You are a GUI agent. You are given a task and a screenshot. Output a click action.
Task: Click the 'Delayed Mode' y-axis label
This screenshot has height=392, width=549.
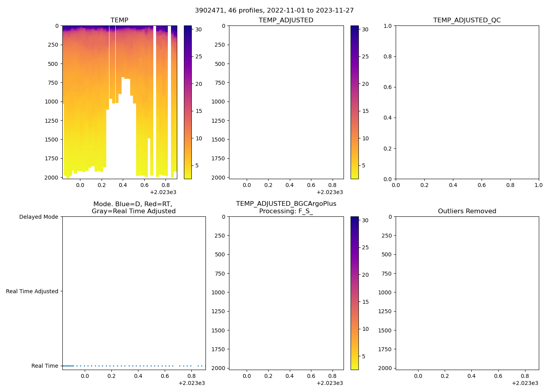pyautogui.click(x=38, y=217)
